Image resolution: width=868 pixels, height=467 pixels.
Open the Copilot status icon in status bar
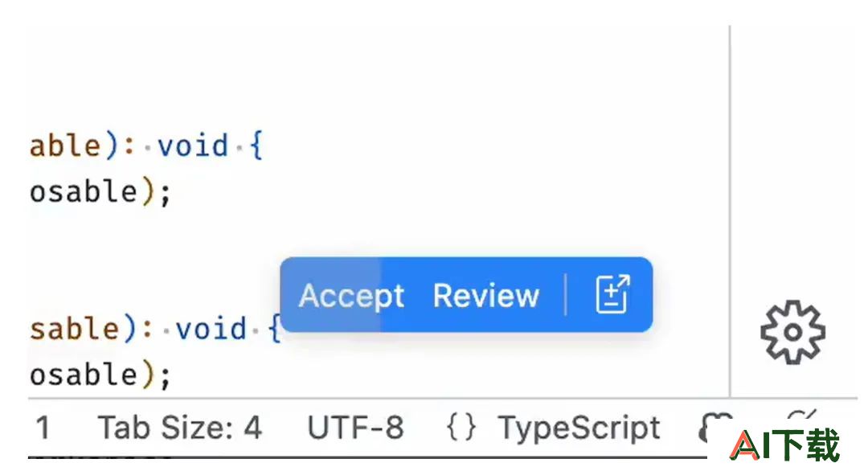click(714, 427)
